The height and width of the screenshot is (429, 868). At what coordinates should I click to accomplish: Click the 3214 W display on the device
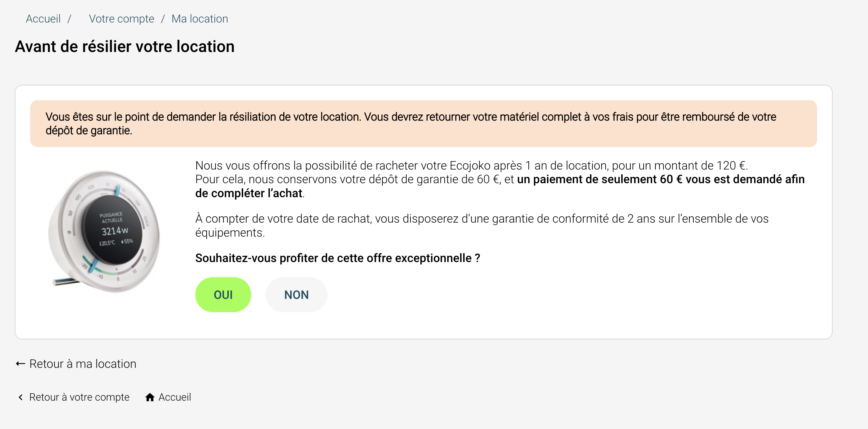[x=115, y=231]
